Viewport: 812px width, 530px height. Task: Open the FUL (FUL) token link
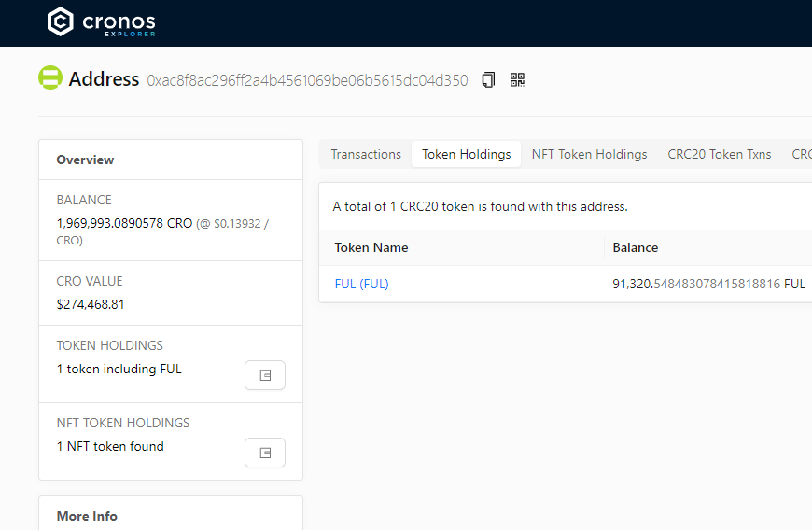361,284
